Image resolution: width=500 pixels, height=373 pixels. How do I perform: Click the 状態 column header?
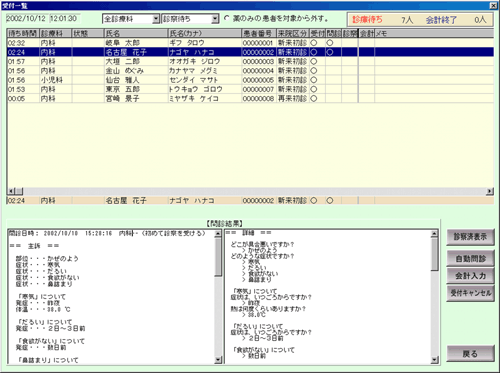(88, 33)
